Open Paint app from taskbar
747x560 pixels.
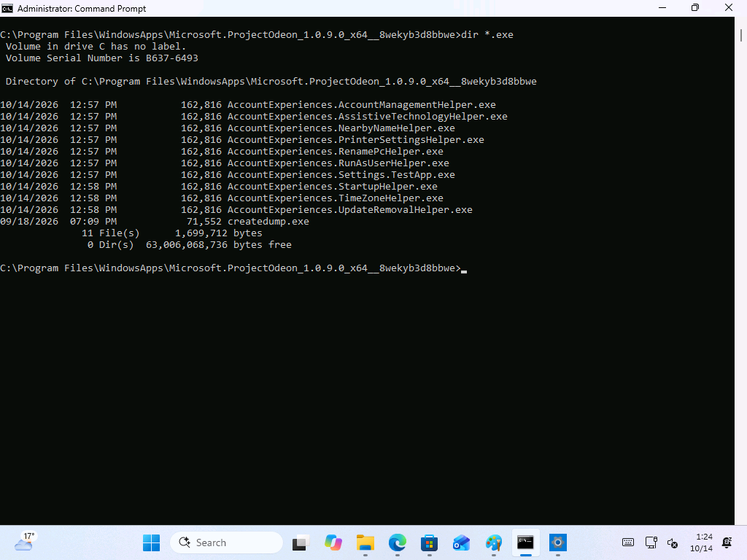pos(494,542)
